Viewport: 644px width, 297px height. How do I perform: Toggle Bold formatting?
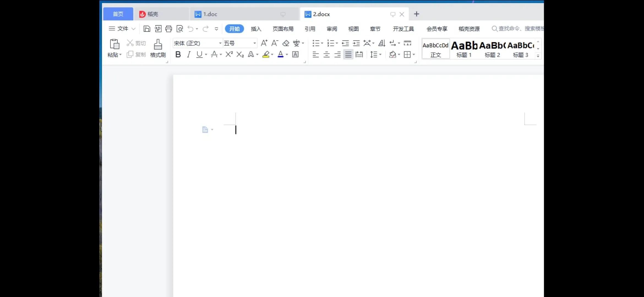(178, 54)
